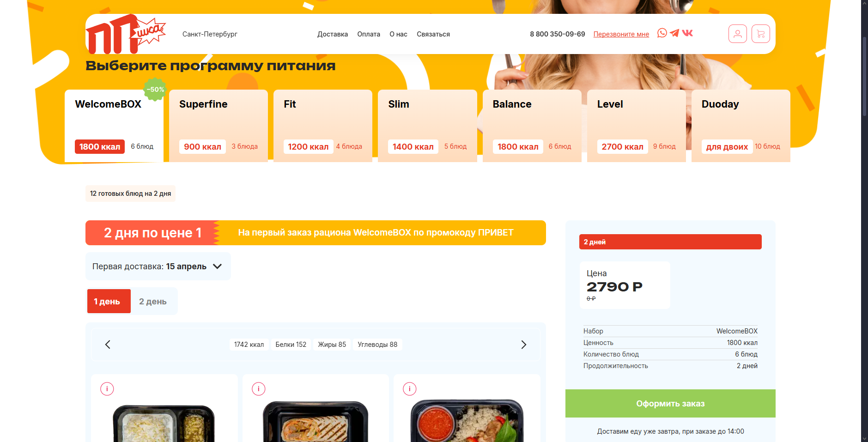This screenshot has width=868, height=442.
Task: Click Оформить заказ button
Action: [670, 403]
